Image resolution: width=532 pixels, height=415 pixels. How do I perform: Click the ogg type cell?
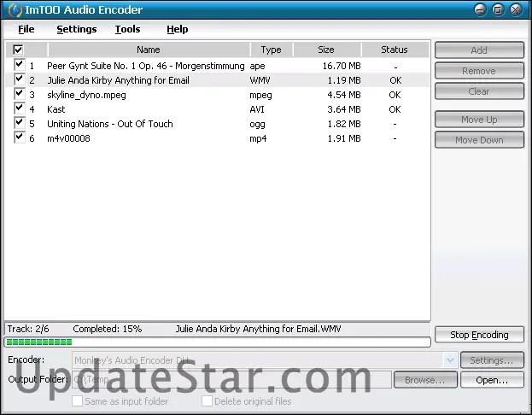click(257, 124)
